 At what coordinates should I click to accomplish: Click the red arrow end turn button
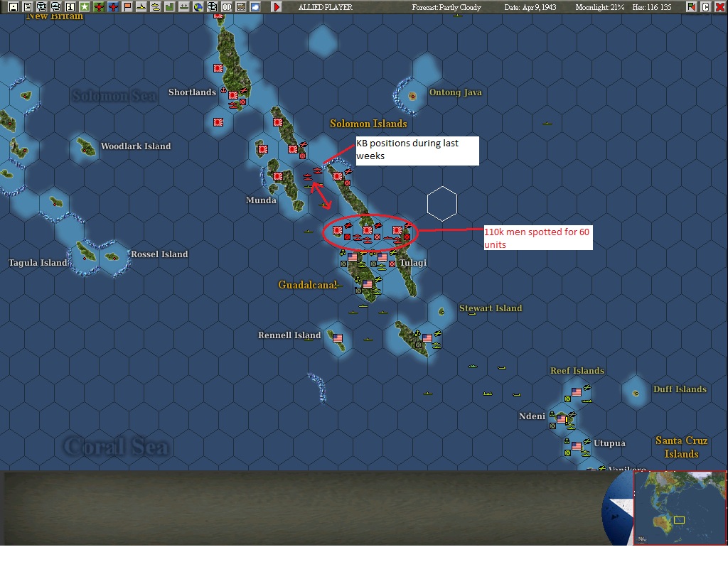coord(277,7)
